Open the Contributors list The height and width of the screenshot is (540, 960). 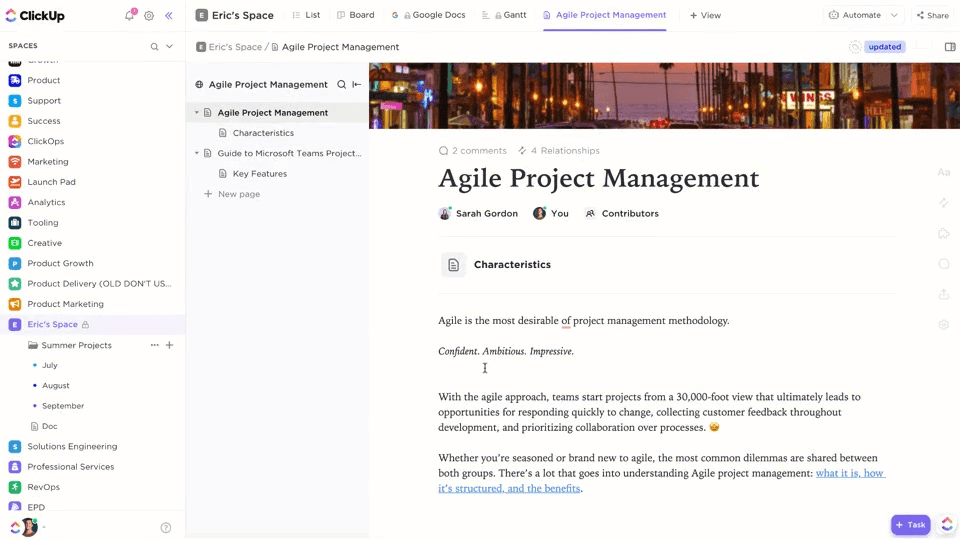pyautogui.click(x=622, y=214)
